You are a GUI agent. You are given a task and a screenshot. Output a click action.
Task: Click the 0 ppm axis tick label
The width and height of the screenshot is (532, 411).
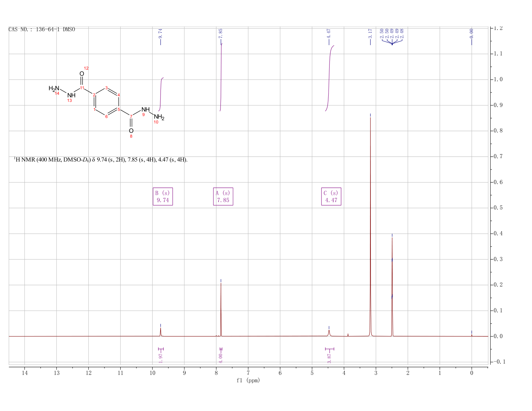point(472,373)
